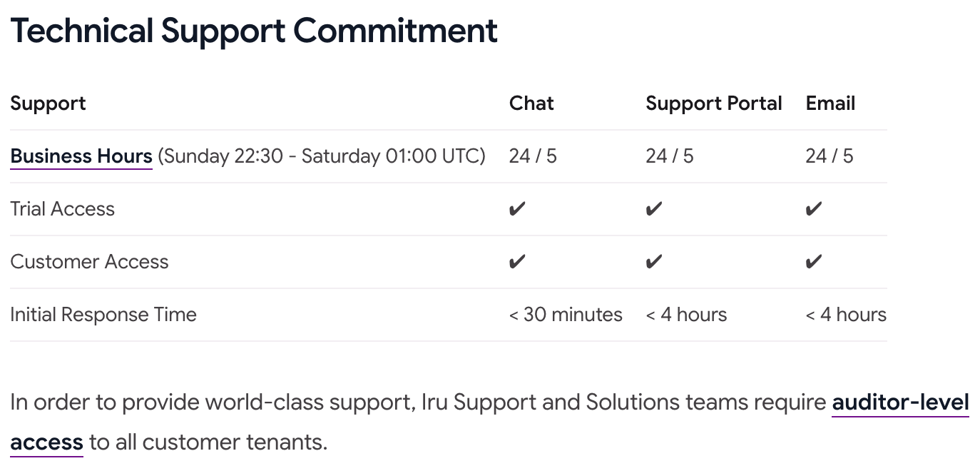Click the Technical Support Commitment heading
This screenshot has width=980, height=461.
[x=254, y=31]
